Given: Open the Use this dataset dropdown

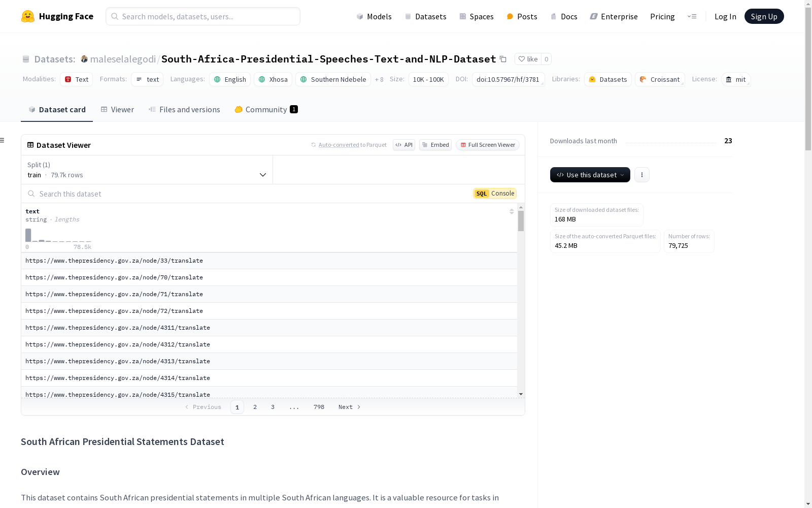Looking at the screenshot, I should [590, 175].
